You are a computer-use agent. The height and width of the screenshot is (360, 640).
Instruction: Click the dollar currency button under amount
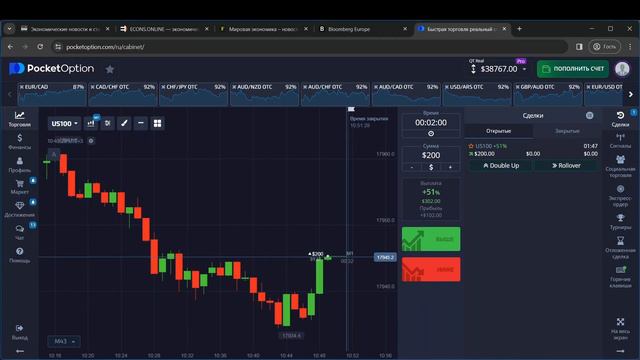tap(431, 167)
